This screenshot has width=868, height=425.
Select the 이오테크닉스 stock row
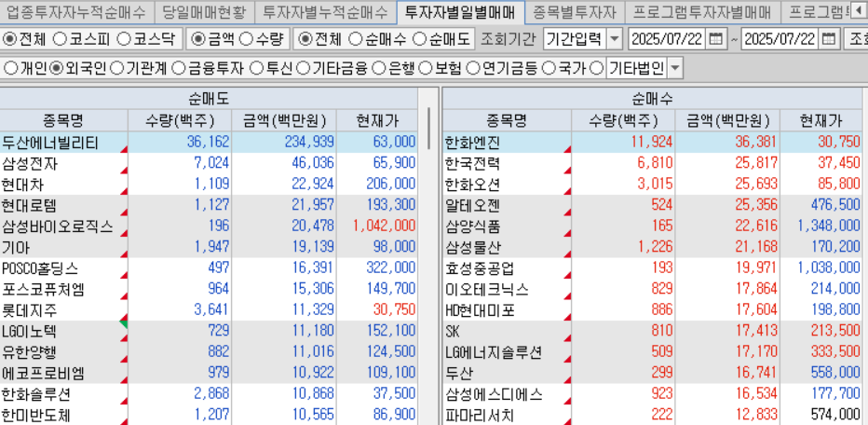(652, 290)
